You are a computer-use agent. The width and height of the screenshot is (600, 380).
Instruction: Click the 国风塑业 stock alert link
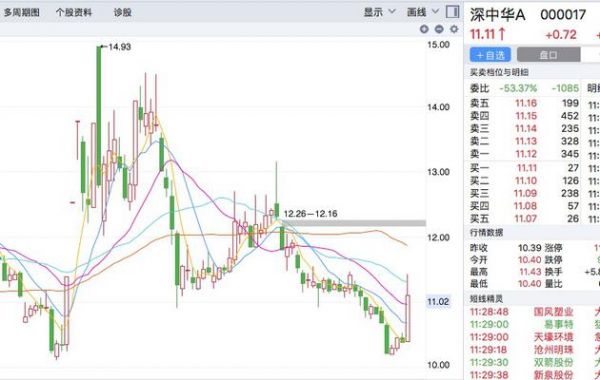pyautogui.click(x=553, y=312)
